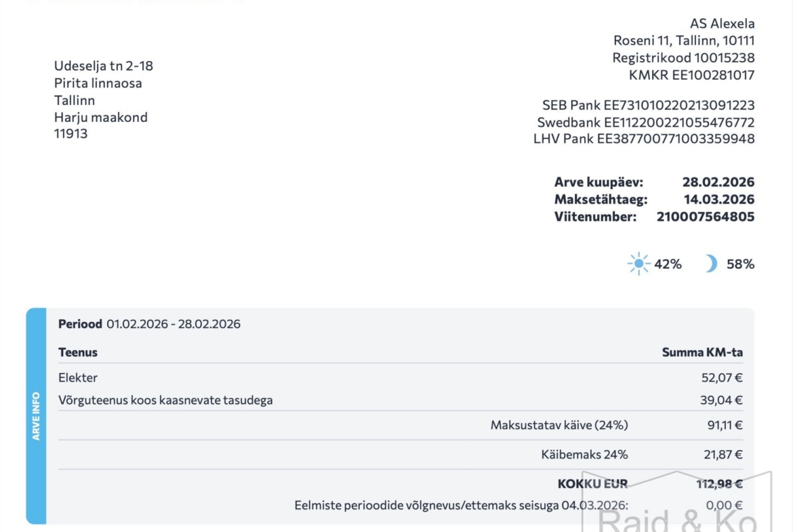The height and width of the screenshot is (532, 793).
Task: Click the Teenus column header
Action: (x=78, y=352)
